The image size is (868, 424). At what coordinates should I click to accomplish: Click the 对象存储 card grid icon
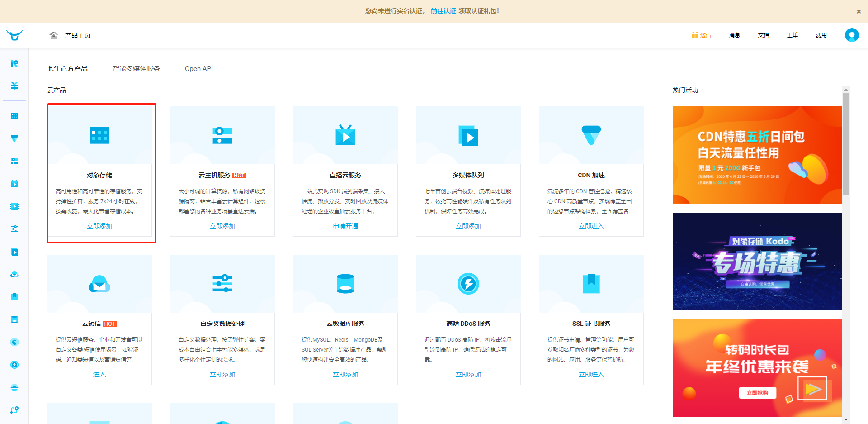pyautogui.click(x=99, y=135)
